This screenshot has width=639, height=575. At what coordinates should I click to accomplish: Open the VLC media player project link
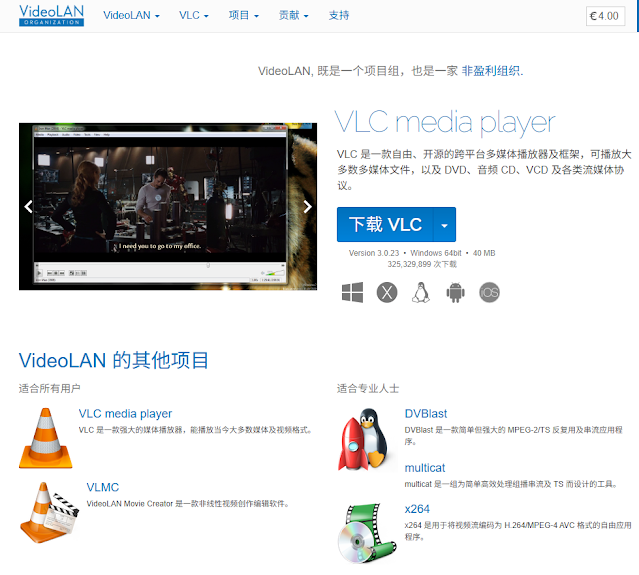(x=125, y=414)
